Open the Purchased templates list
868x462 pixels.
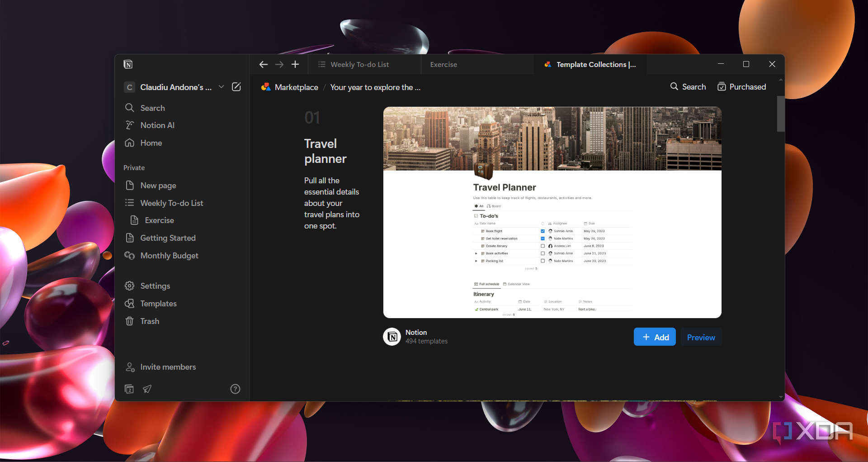click(742, 87)
